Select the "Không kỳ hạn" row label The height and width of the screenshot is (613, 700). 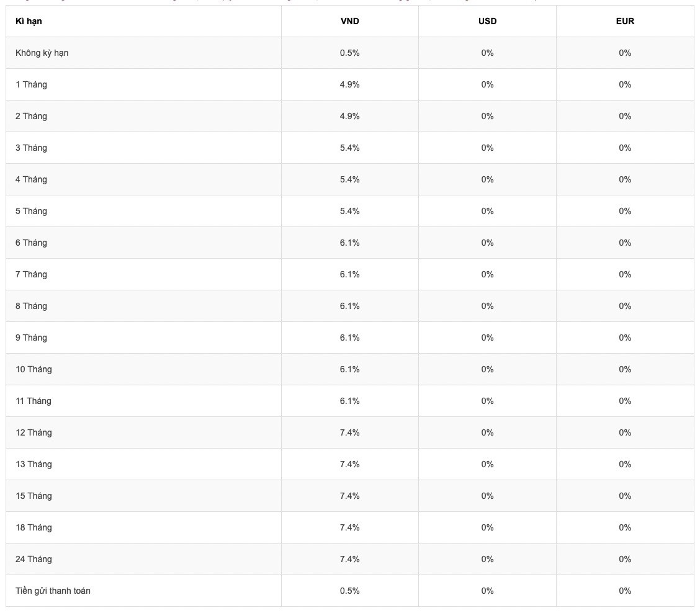tap(42, 53)
